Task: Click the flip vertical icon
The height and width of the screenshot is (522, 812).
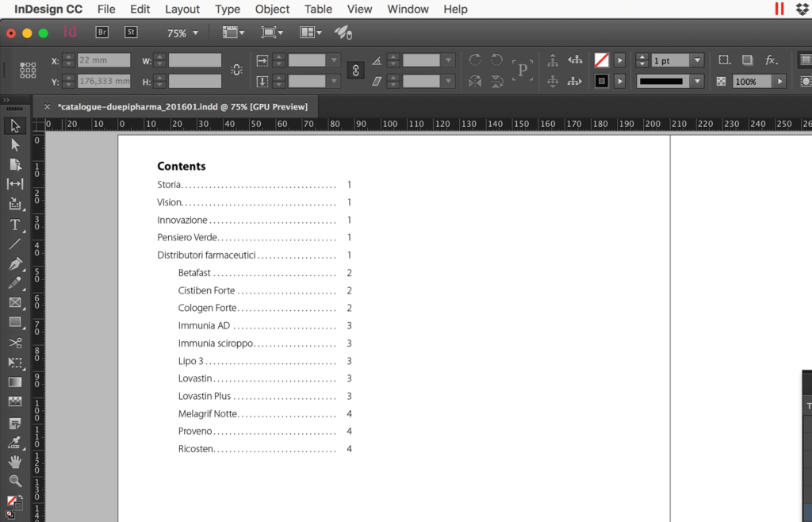Action: [x=496, y=81]
